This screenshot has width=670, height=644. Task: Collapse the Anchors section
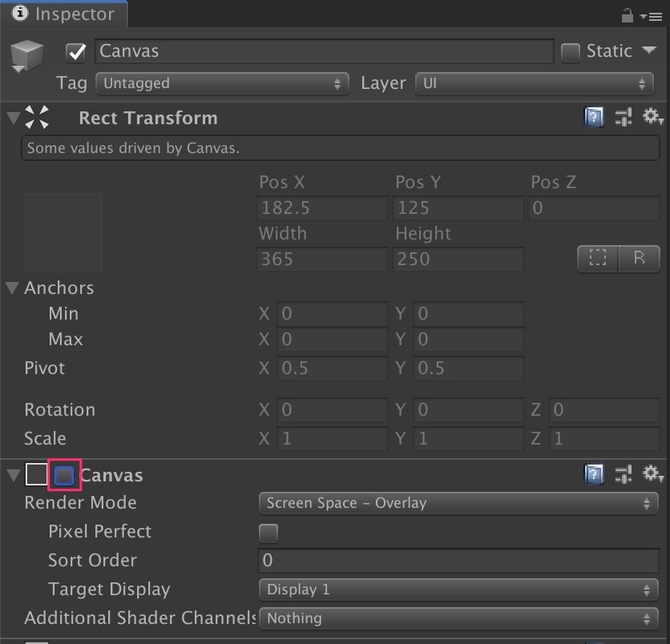(x=14, y=288)
